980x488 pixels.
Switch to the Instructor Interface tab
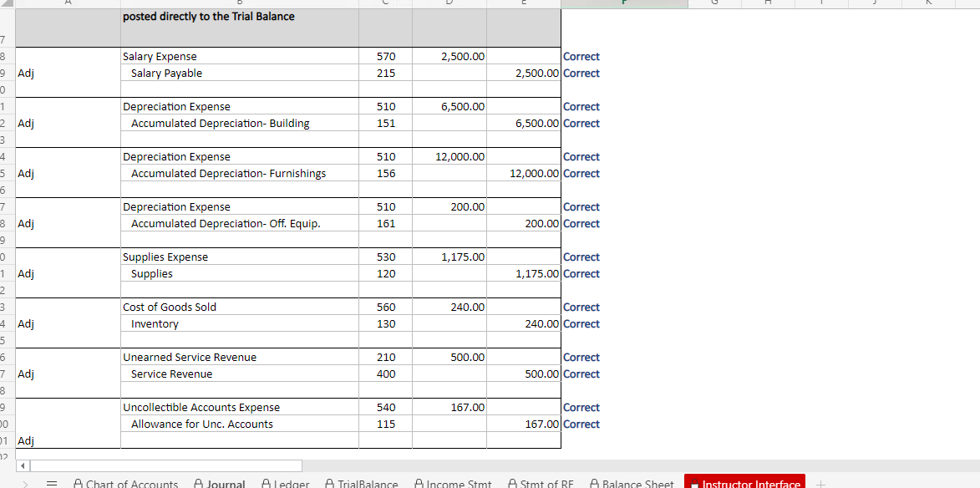point(745,483)
